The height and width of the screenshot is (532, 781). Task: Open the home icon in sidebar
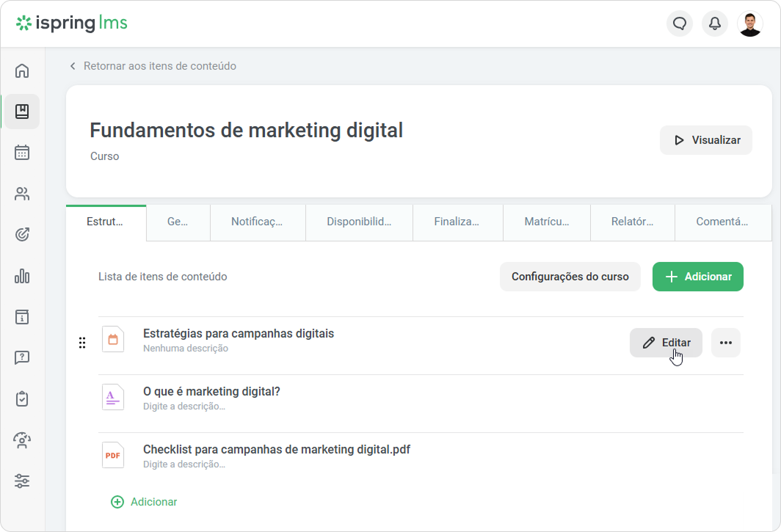point(22,70)
